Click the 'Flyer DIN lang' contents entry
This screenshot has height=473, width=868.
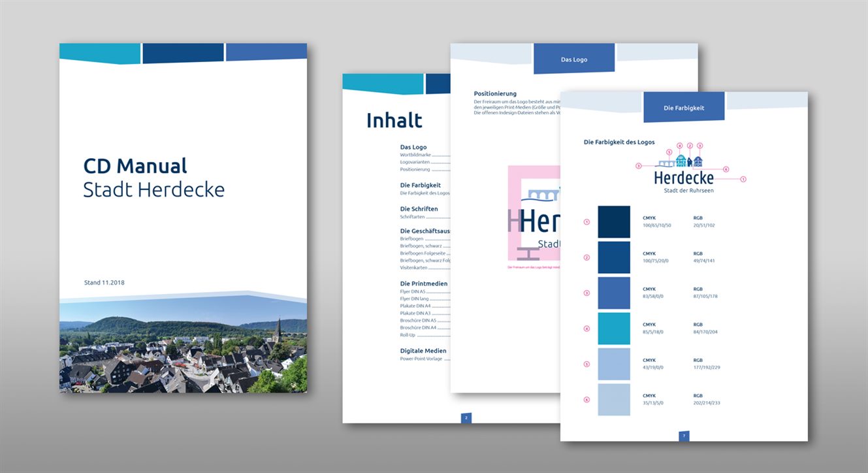point(415,299)
